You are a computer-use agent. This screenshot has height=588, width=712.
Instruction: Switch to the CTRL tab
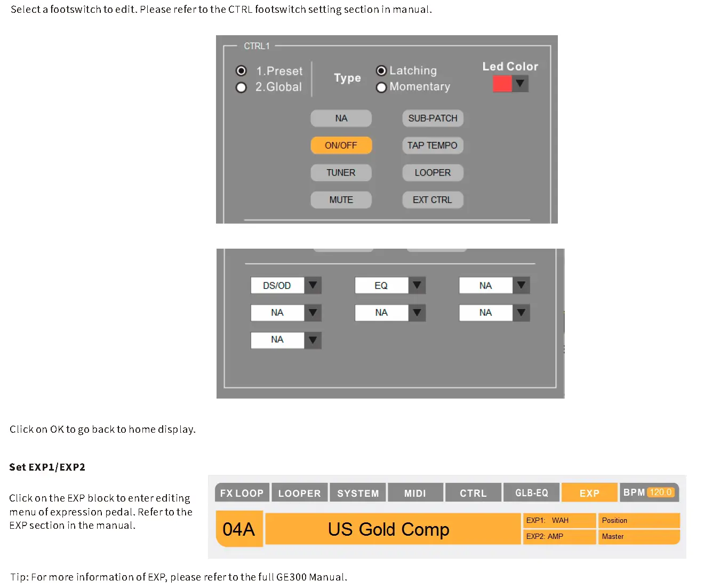[474, 493]
